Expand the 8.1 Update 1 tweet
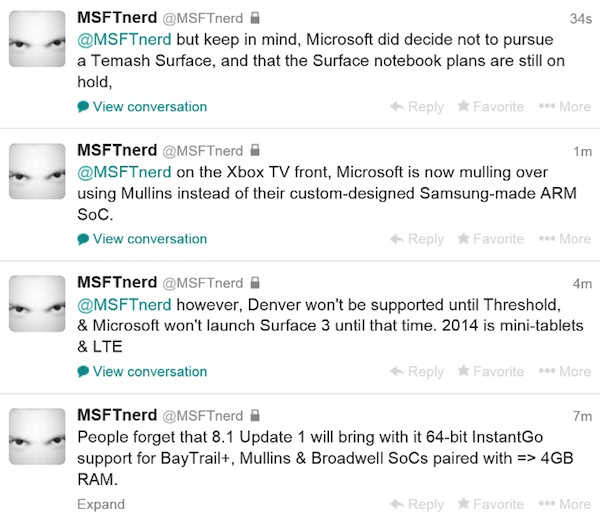 [101, 504]
